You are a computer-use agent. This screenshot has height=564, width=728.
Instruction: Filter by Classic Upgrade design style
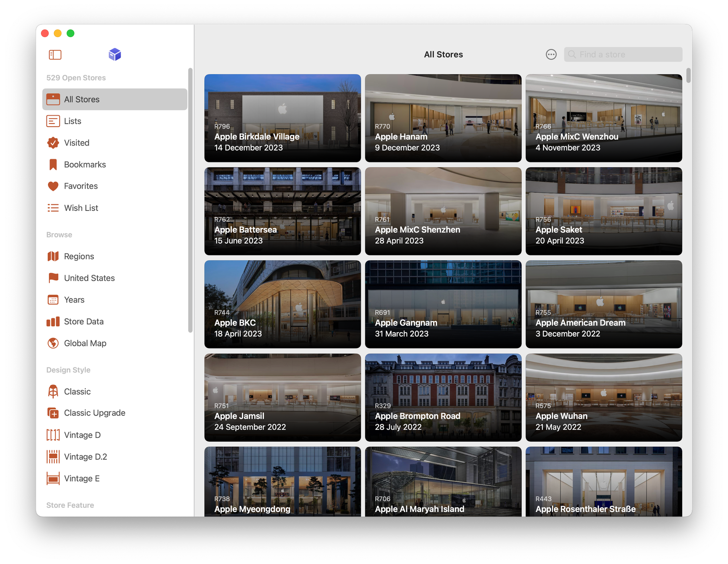pyautogui.click(x=94, y=413)
